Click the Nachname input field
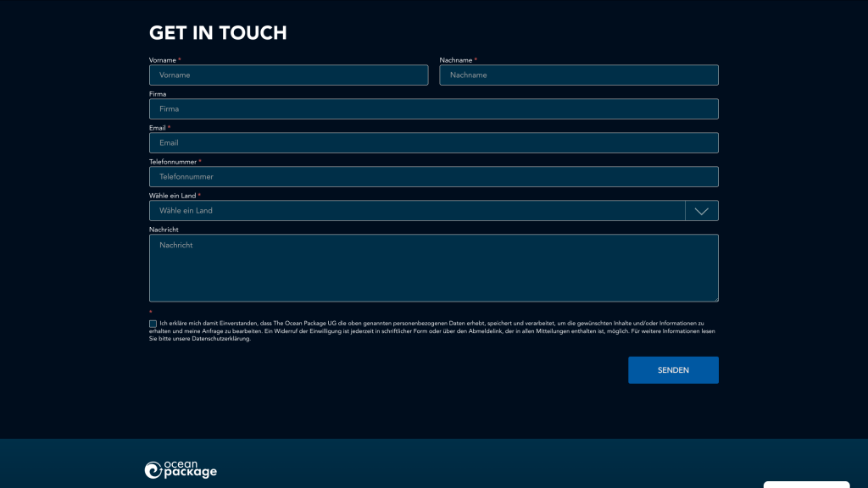 579,75
